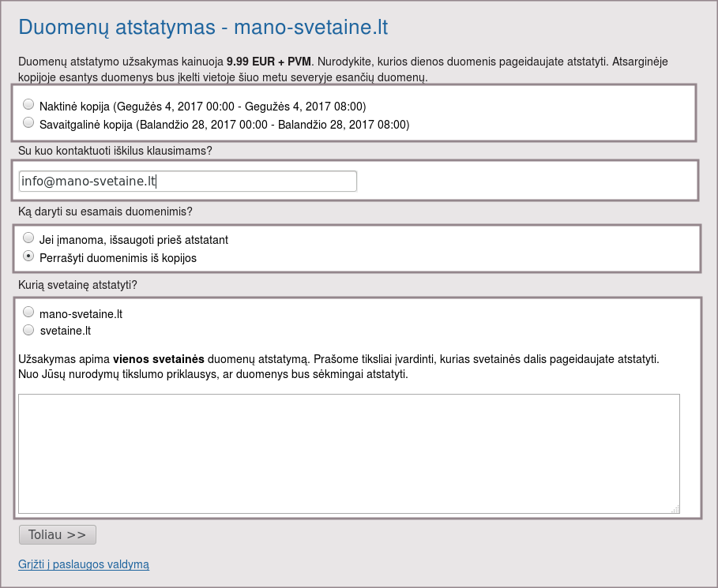Pick the mano-svetaine.lt site radio button
The image size is (718, 588).
point(28,312)
